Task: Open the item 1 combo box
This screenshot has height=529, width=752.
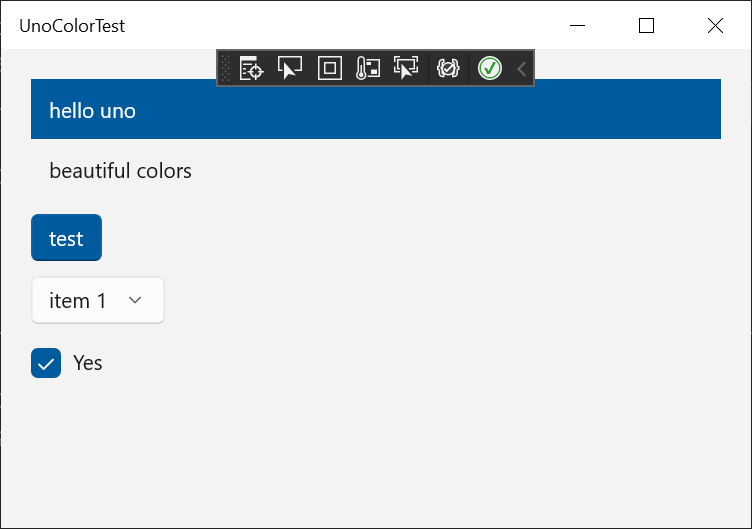Action: [98, 300]
